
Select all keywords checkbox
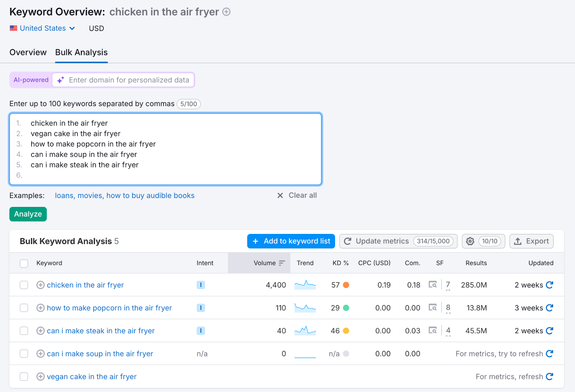[24, 263]
